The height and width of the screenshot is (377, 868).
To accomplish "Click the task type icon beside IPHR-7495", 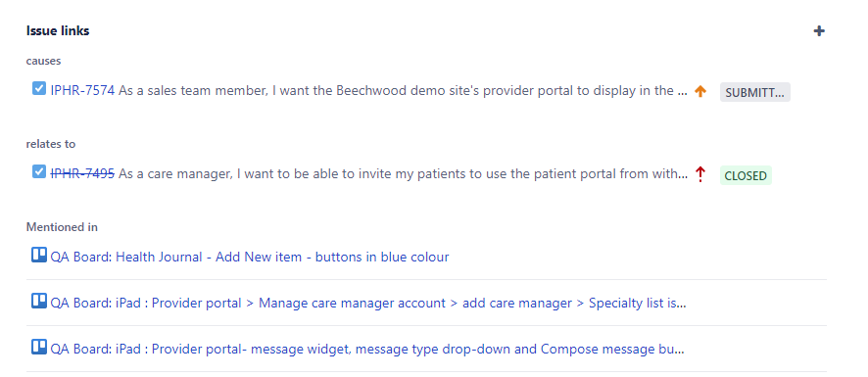I will (39, 171).
